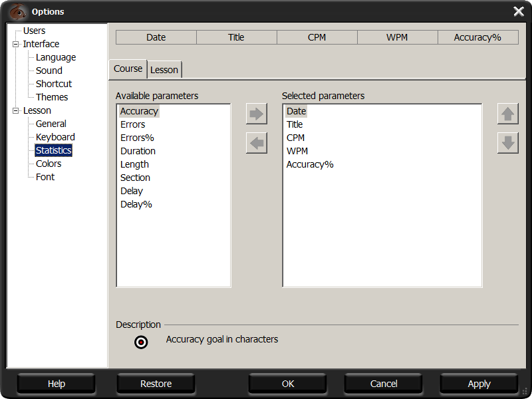The height and width of the screenshot is (399, 532).
Task: Open the Font settings page
Action: (x=45, y=177)
